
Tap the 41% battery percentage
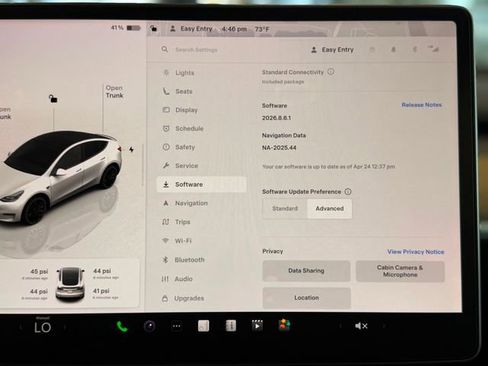[x=117, y=28]
